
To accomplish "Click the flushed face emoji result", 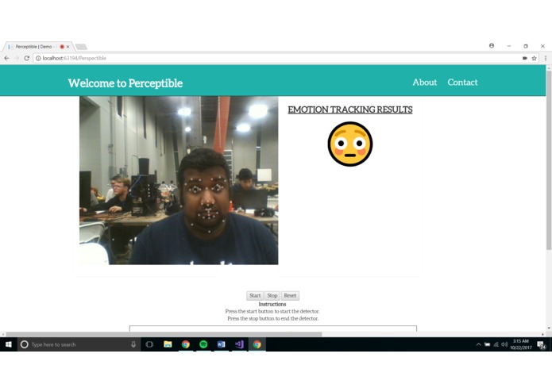I will [x=350, y=144].
